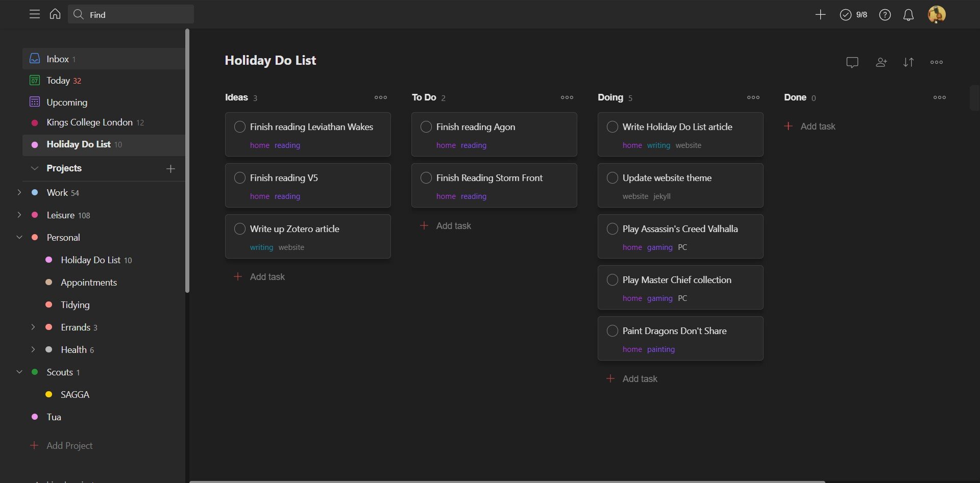Go to home view
The width and height of the screenshot is (980, 483).
point(55,14)
